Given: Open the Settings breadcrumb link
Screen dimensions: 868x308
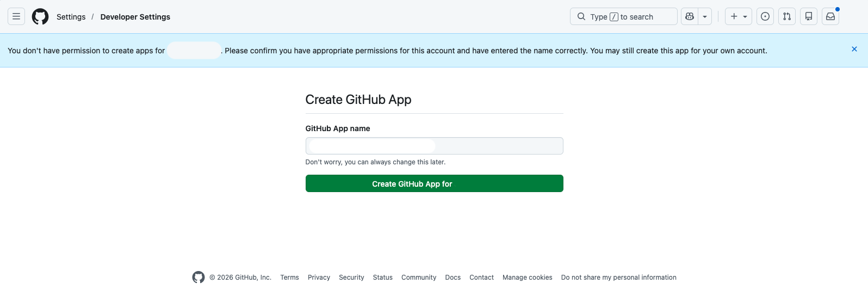Looking at the screenshot, I should 71,17.
